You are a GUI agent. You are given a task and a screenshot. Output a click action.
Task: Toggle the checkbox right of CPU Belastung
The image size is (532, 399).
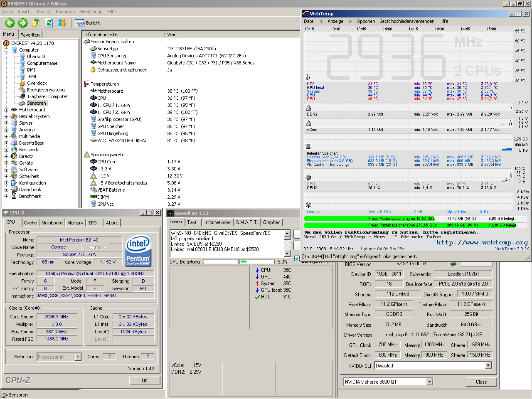pyautogui.click(x=297, y=258)
